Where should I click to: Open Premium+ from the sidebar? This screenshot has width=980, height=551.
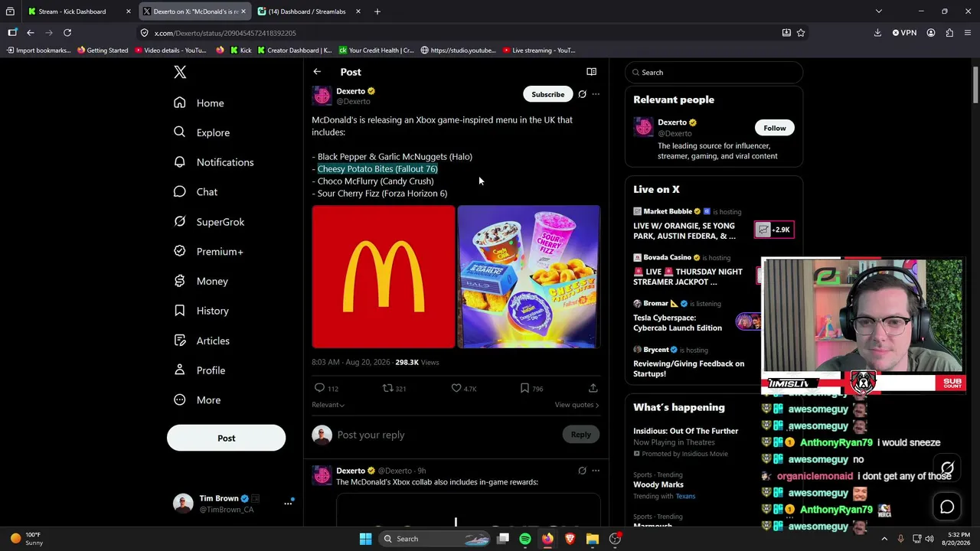[208, 252]
